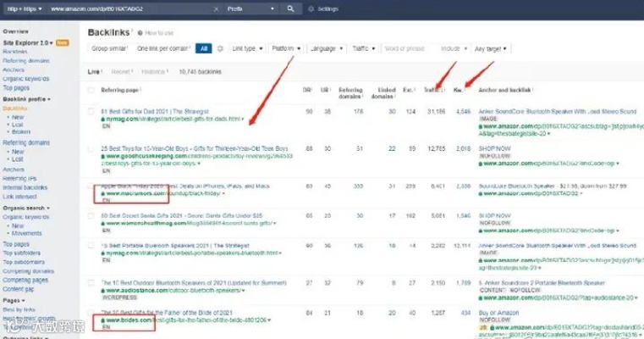Select the All button
Image resolution: width=644 pixels, height=339 pixels.
(204, 48)
